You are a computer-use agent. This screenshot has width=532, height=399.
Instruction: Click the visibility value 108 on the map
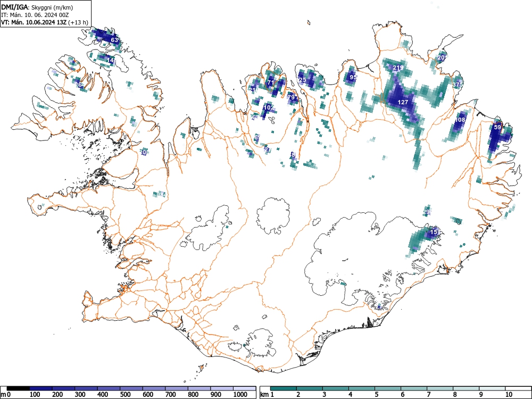point(460,120)
